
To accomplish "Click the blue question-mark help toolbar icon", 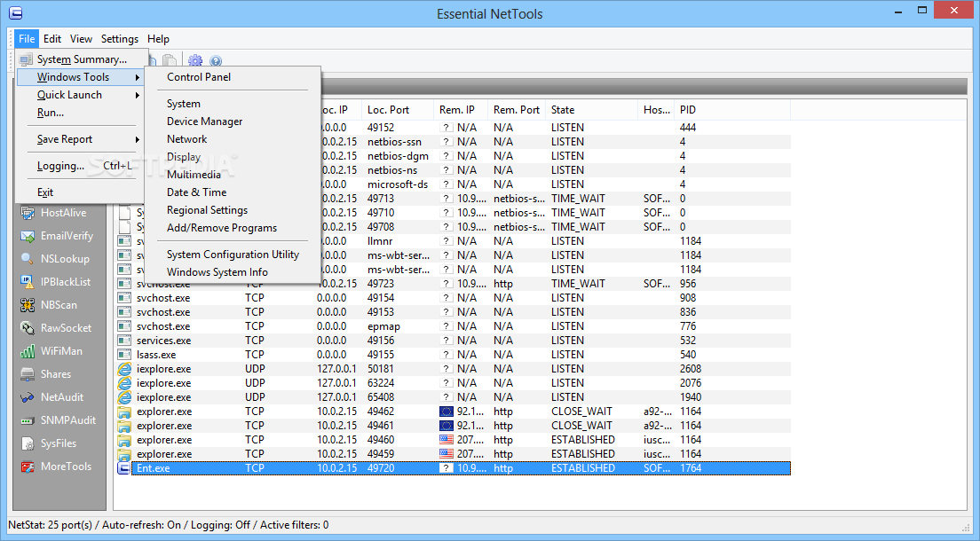I will click(x=216, y=60).
